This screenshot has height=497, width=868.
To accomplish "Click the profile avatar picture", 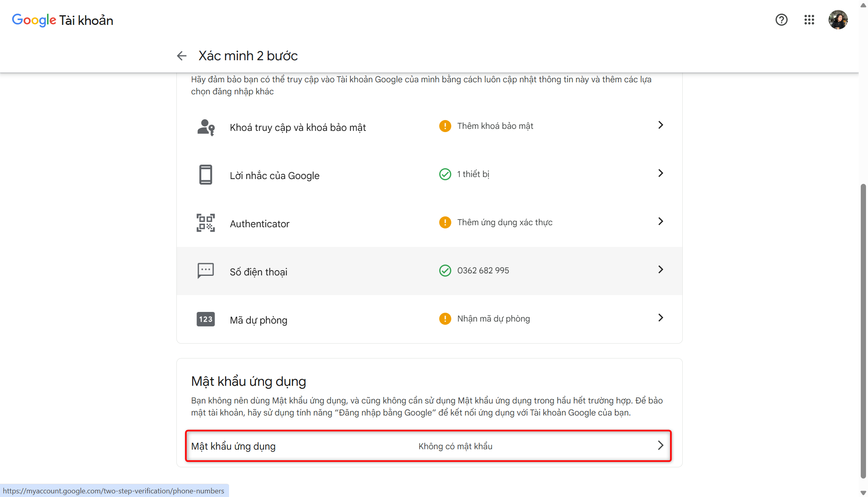I will click(x=838, y=20).
